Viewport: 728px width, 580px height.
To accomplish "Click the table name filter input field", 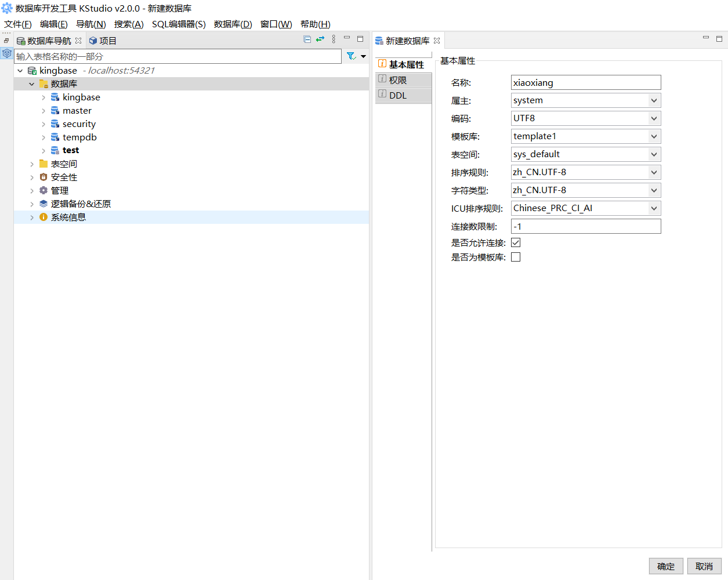I will (178, 56).
